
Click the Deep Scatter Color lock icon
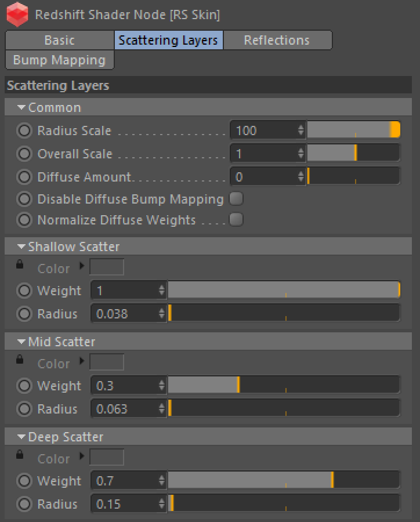[20, 455]
